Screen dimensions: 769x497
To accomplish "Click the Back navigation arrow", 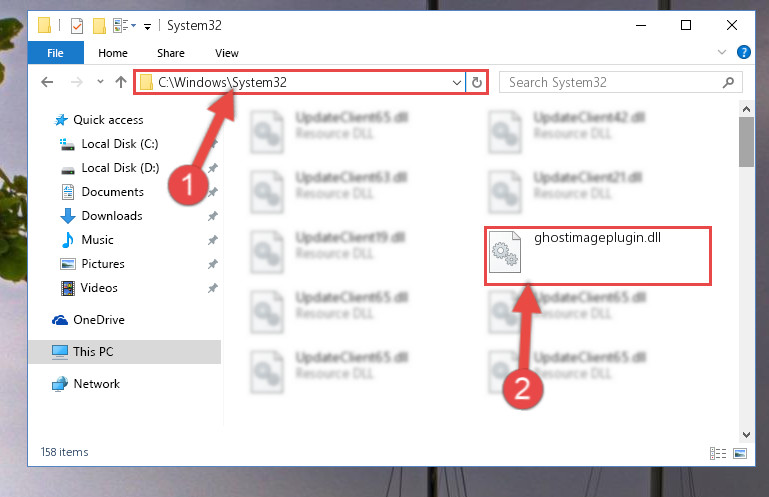I will pos(47,82).
